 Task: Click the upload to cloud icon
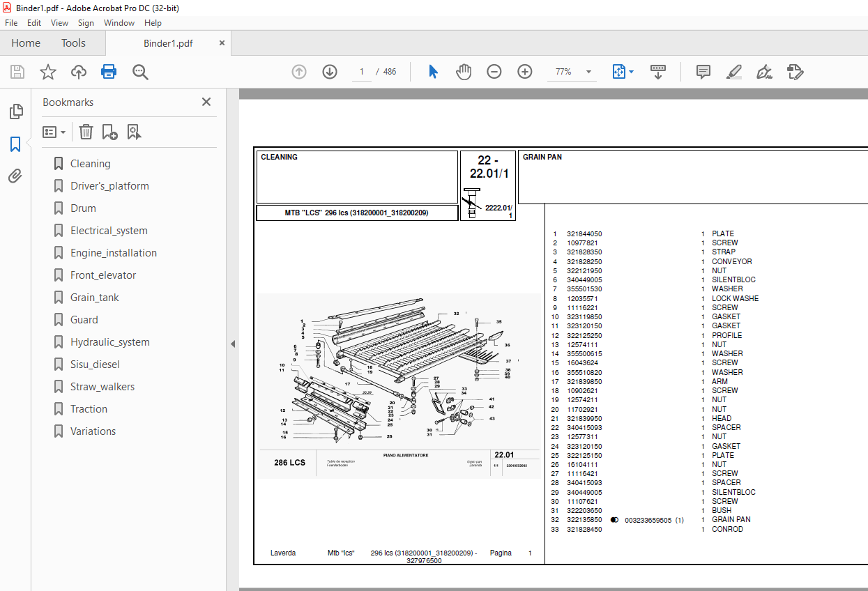click(x=79, y=72)
